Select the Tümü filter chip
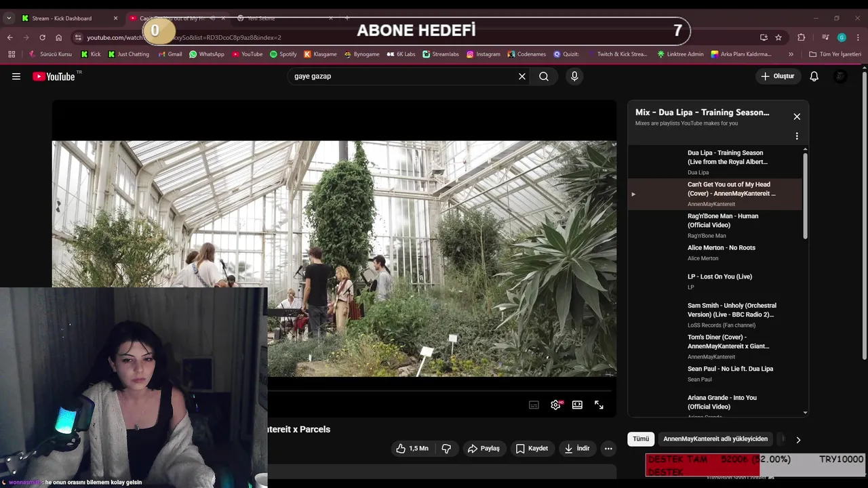Image resolution: width=868 pixels, height=488 pixels. click(641, 439)
